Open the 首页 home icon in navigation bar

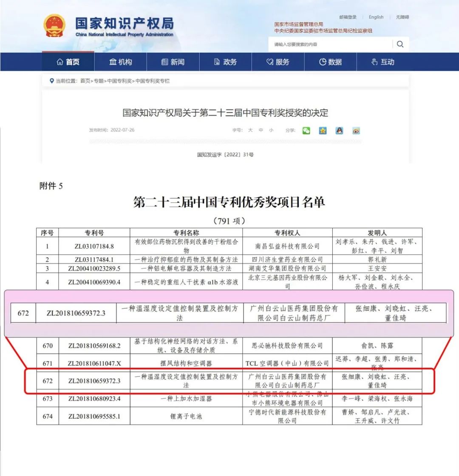(60, 62)
